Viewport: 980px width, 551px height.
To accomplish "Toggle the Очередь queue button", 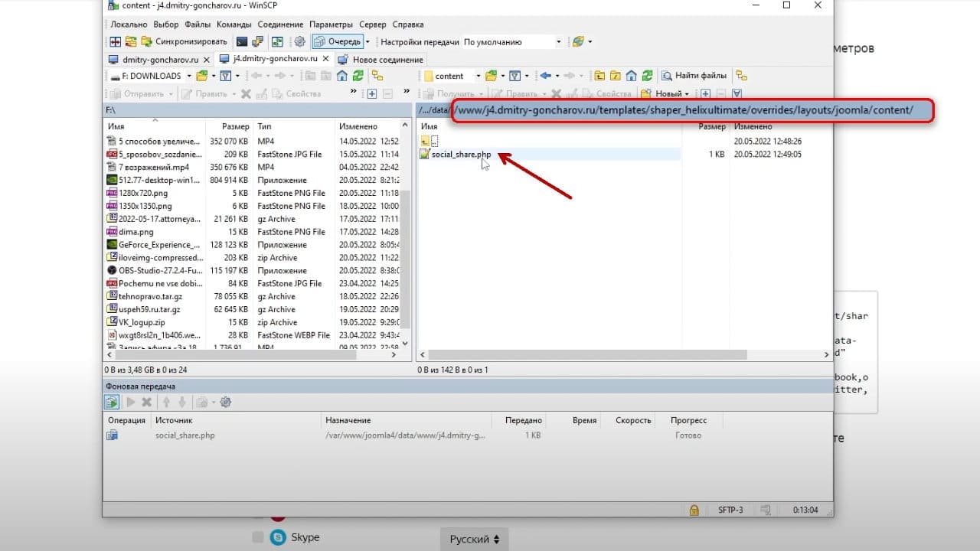I will pos(337,42).
